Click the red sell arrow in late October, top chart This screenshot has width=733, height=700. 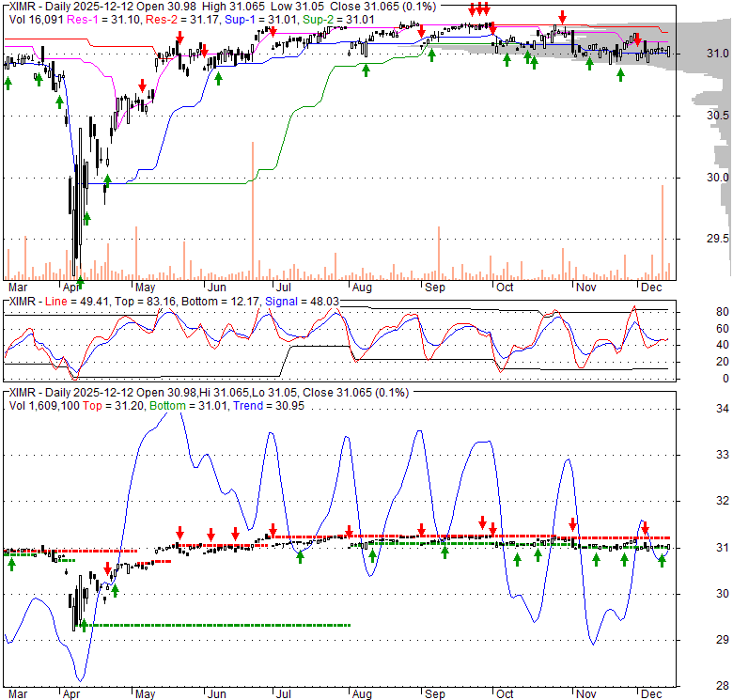pyautogui.click(x=562, y=18)
